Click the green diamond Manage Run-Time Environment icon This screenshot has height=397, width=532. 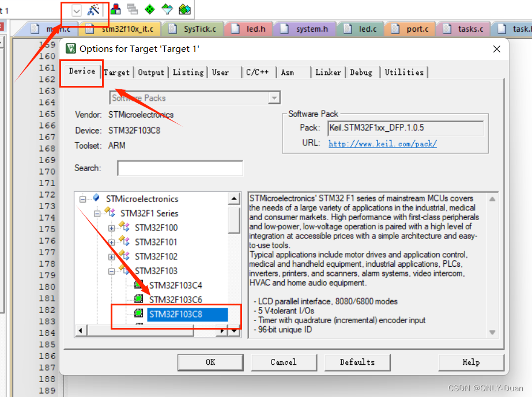(150, 9)
